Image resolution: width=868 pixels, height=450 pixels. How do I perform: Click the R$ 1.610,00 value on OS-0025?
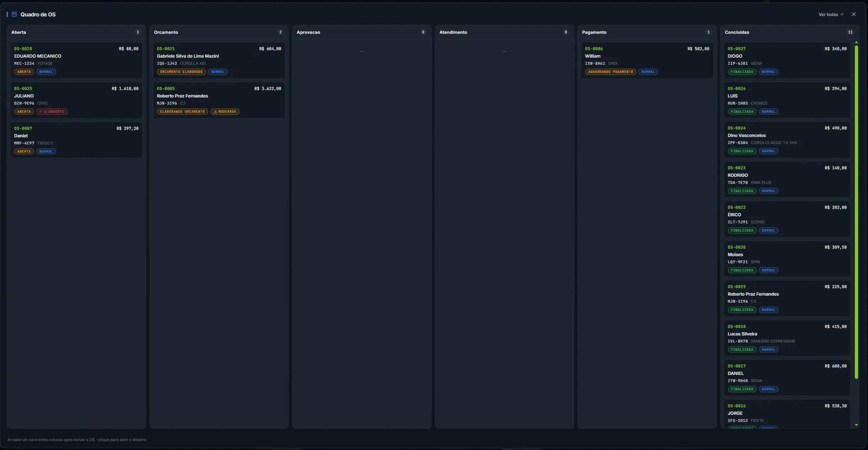tap(125, 89)
